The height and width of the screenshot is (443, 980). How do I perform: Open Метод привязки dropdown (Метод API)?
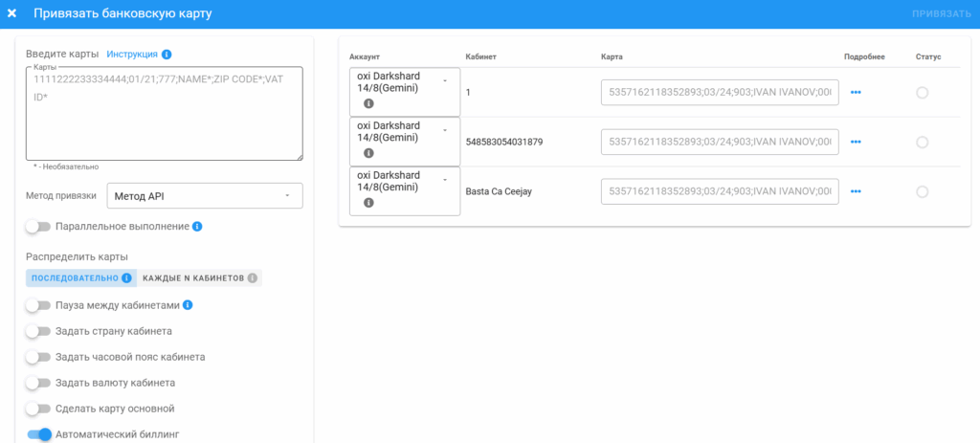click(205, 195)
